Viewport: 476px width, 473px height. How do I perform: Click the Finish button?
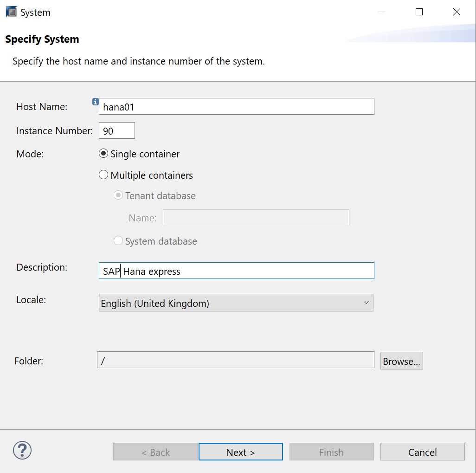point(331,452)
